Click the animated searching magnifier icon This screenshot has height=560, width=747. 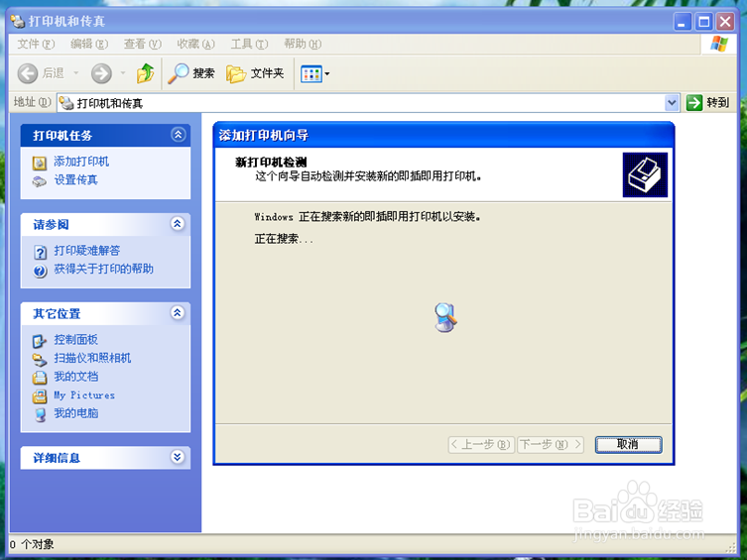[x=445, y=317]
